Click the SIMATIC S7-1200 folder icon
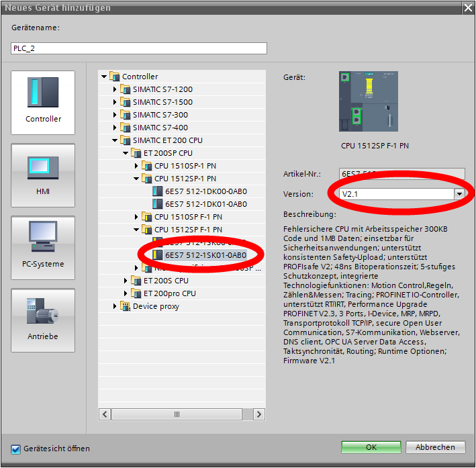The height and width of the screenshot is (468, 476). coord(125,89)
